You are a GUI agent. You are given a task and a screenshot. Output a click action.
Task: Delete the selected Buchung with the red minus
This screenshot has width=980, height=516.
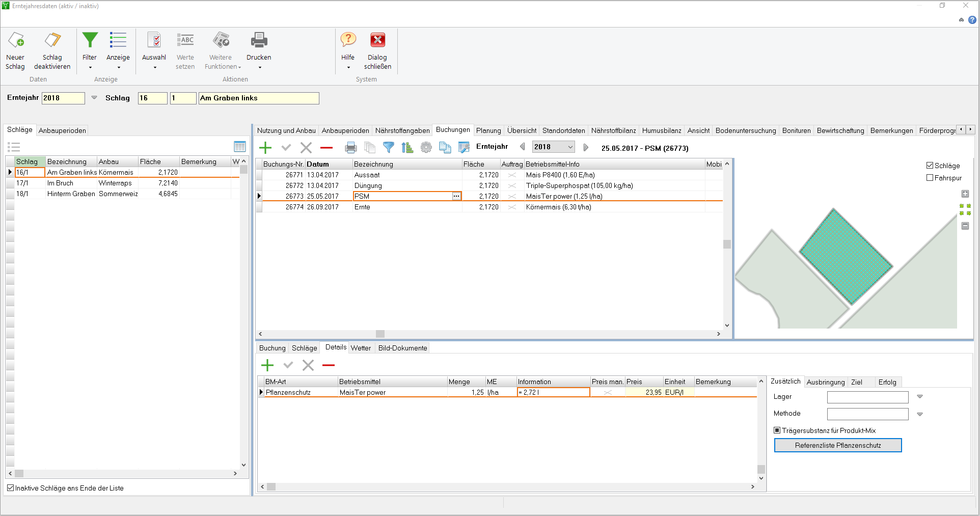(x=326, y=148)
